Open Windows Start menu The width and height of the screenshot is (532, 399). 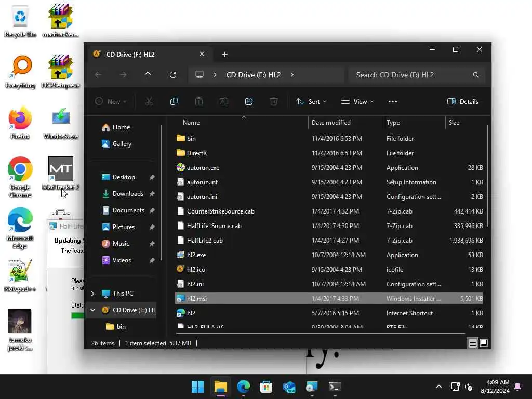[x=197, y=387]
